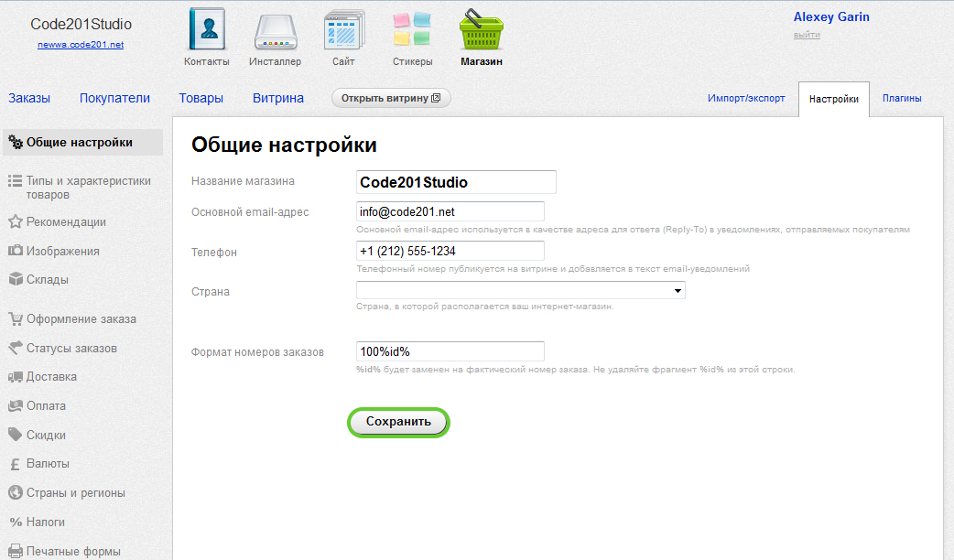Click the выйти logout link
954x560 pixels.
pyautogui.click(x=806, y=35)
